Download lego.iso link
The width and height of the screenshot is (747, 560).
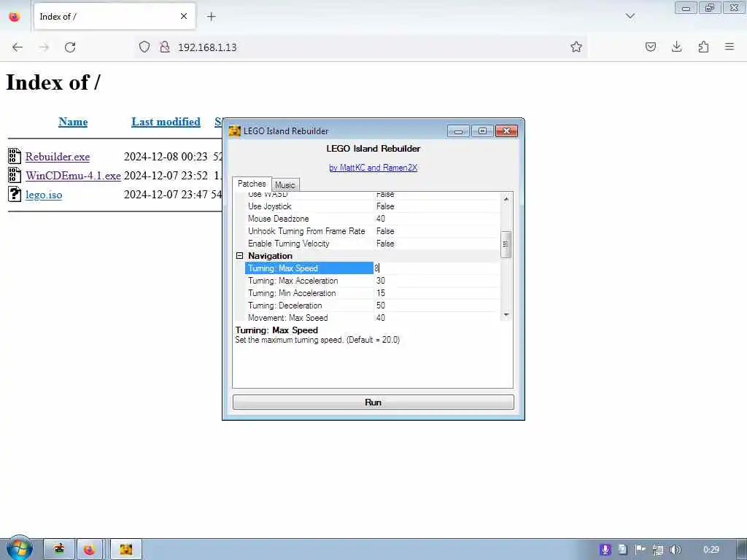(x=44, y=194)
